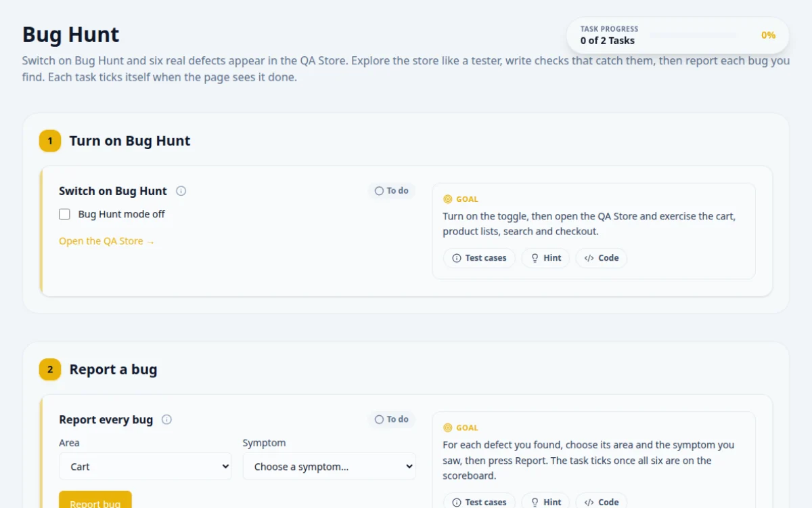Click the To do status in Switch on Bug Hunt
This screenshot has height=508, width=812.
[392, 191]
